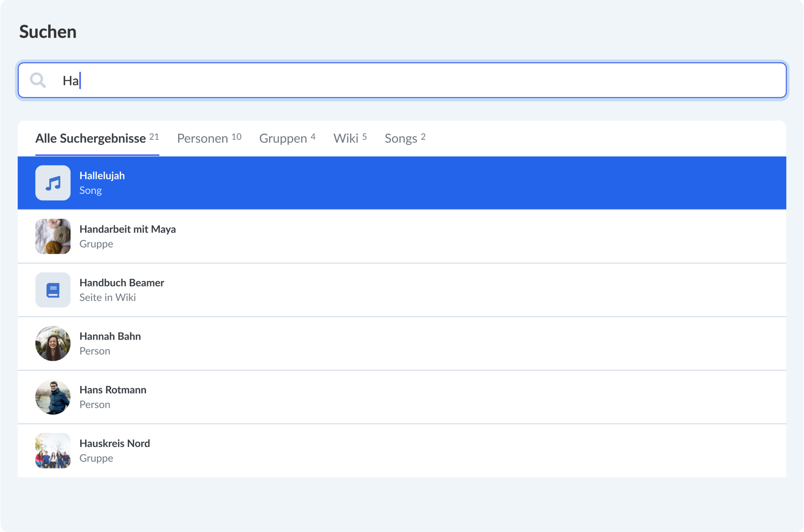Select the Hans Rotmann person result
Image resolution: width=804 pixels, height=532 pixels.
(113, 390)
